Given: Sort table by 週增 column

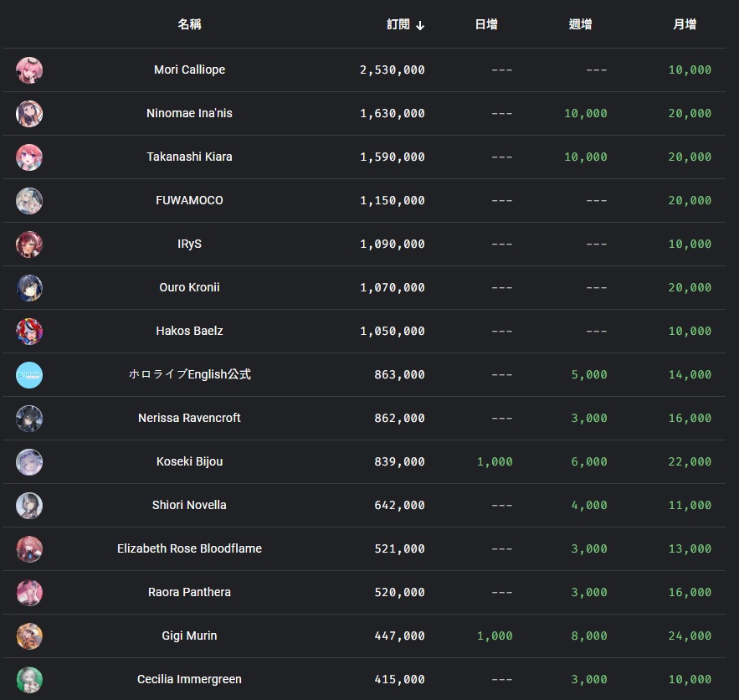Looking at the screenshot, I should (x=580, y=24).
